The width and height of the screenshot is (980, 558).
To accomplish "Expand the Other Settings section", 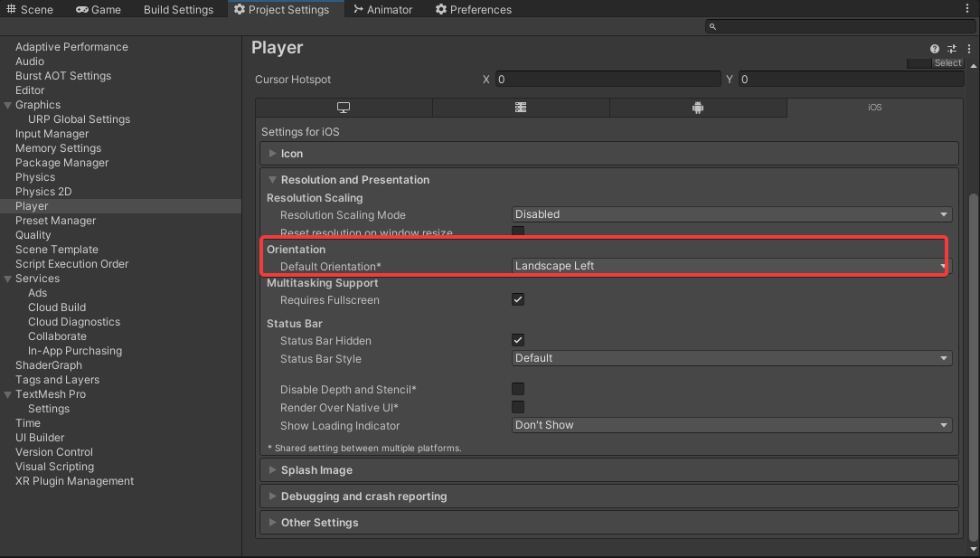I will (x=319, y=523).
